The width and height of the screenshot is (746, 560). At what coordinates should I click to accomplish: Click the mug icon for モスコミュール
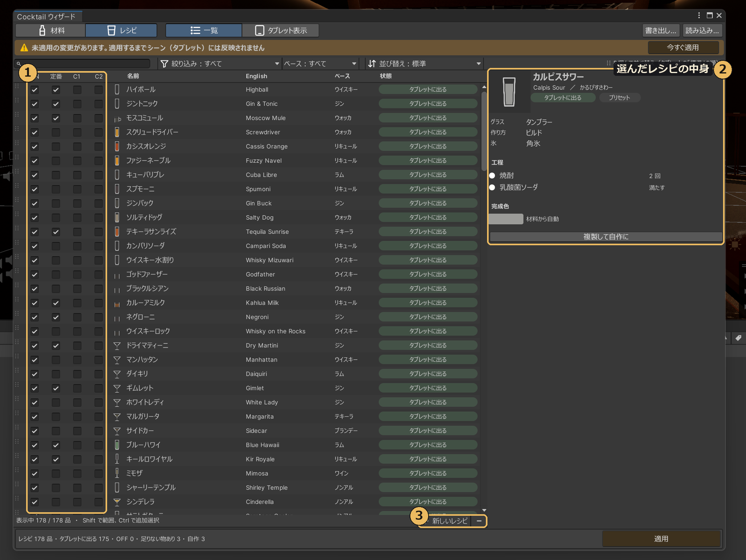(117, 118)
